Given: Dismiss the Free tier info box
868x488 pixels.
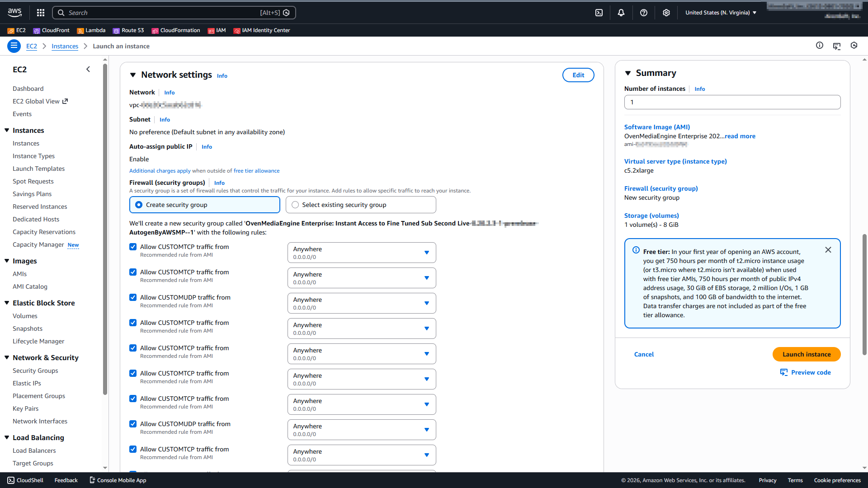Looking at the screenshot, I should pos(828,250).
